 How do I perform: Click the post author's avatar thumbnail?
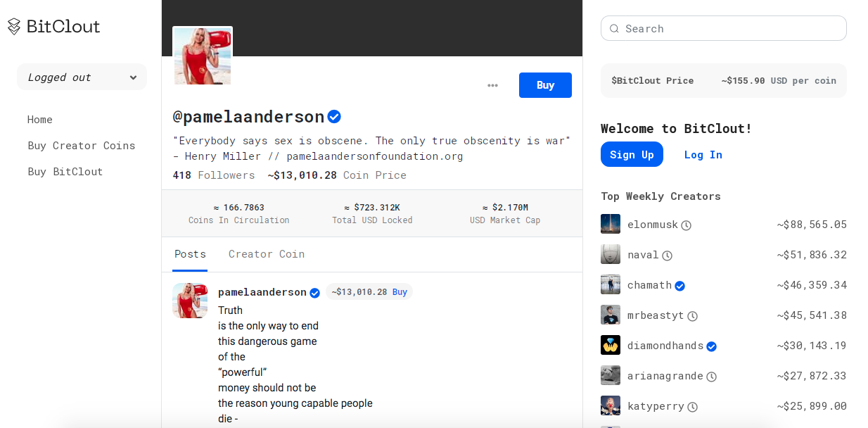click(190, 301)
